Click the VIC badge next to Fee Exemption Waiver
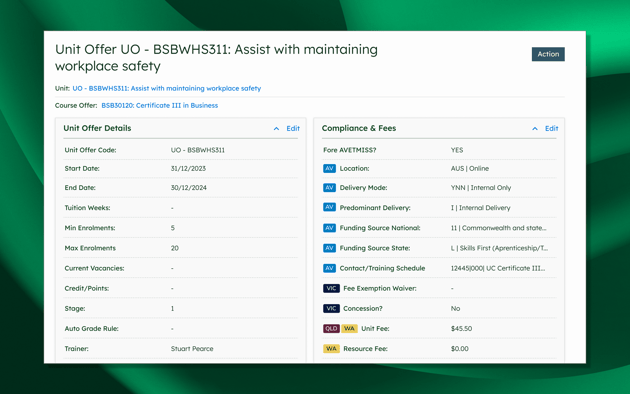 click(331, 288)
